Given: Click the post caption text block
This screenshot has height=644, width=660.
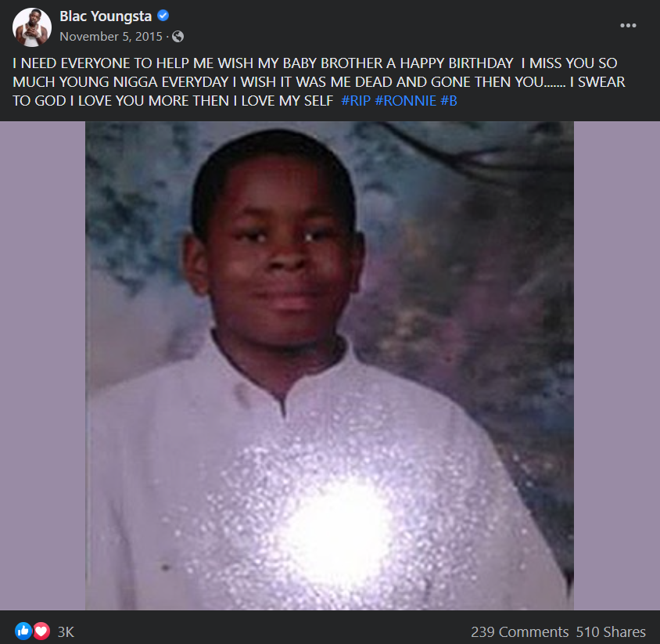Looking at the screenshot, I should tap(318, 81).
